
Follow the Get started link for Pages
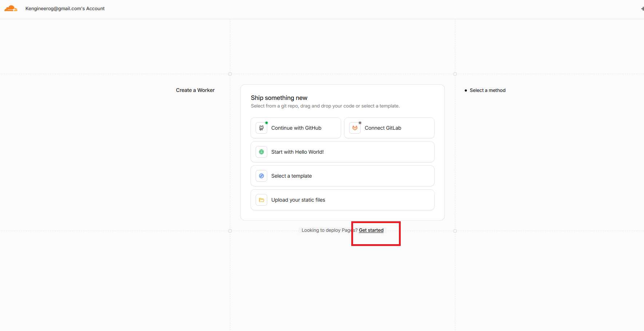[371, 230]
